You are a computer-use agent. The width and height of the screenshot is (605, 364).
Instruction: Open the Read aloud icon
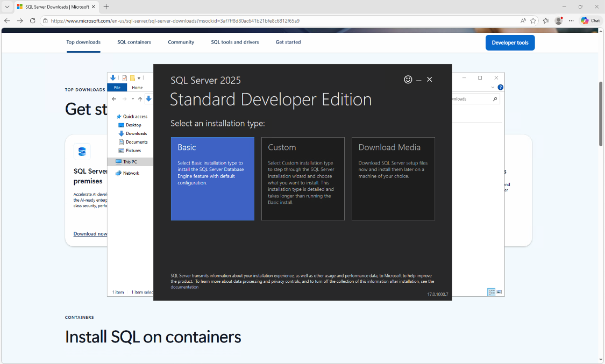click(523, 21)
